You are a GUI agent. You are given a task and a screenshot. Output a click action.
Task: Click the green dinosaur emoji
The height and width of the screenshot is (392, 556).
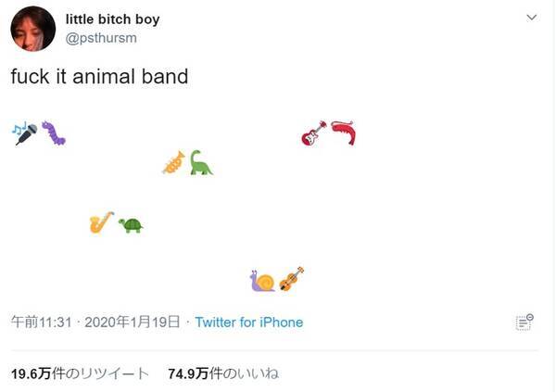point(201,163)
